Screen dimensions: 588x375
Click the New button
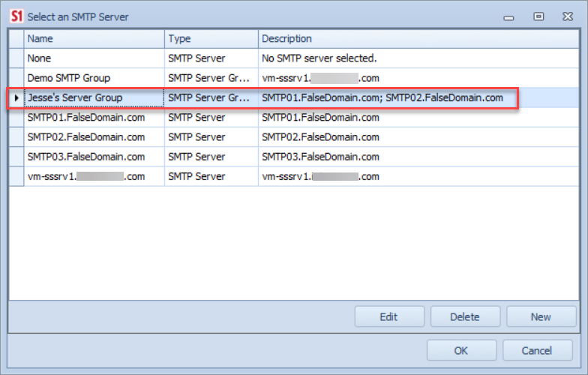[541, 316]
